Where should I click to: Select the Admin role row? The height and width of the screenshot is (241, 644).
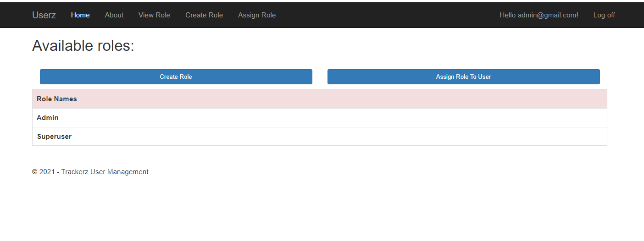pos(48,118)
